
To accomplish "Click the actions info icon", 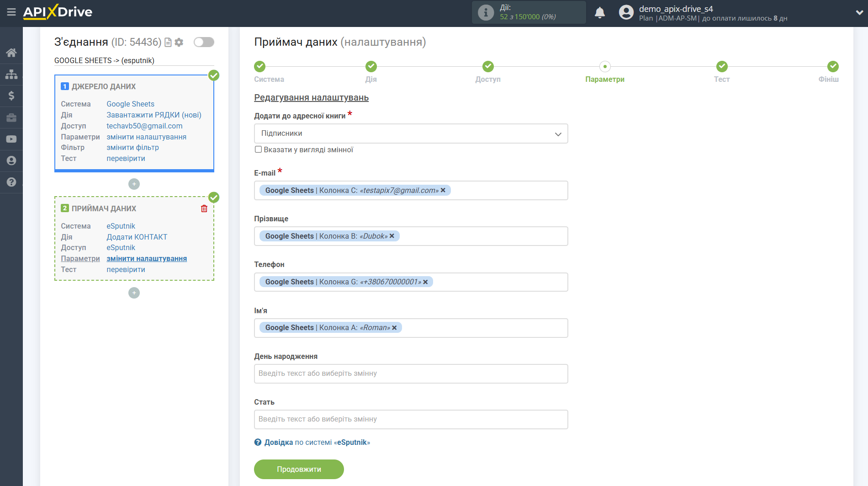I will pos(486,12).
